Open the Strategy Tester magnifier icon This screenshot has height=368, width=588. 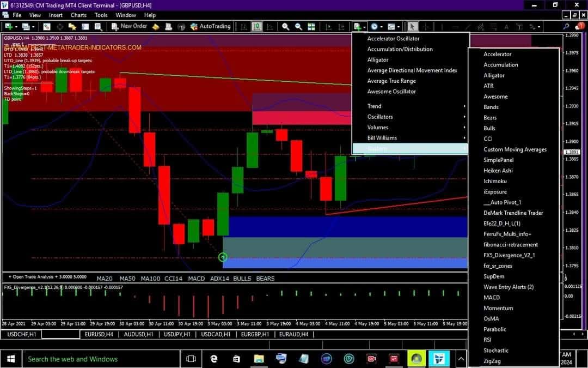pyautogui.click(x=98, y=27)
